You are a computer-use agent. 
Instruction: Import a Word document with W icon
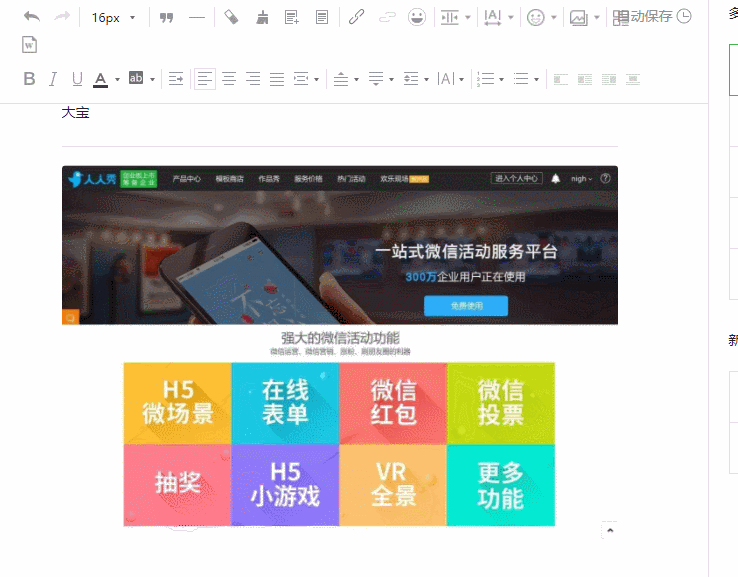[29, 45]
